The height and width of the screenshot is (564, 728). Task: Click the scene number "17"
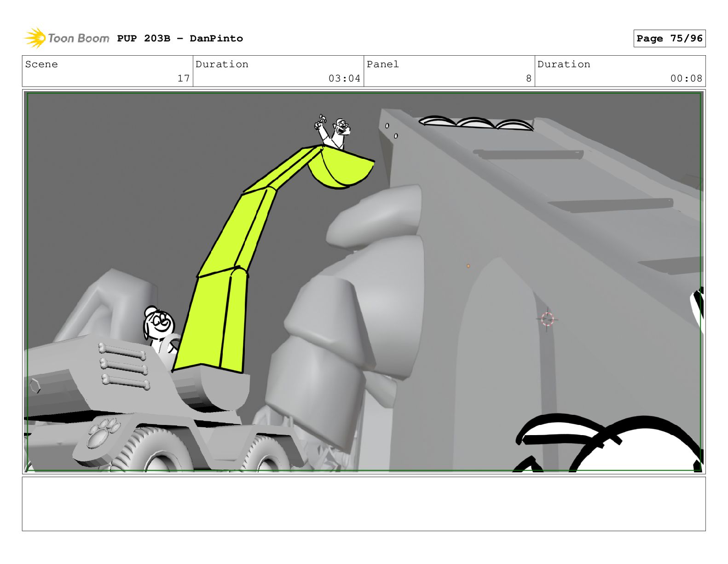tap(184, 79)
